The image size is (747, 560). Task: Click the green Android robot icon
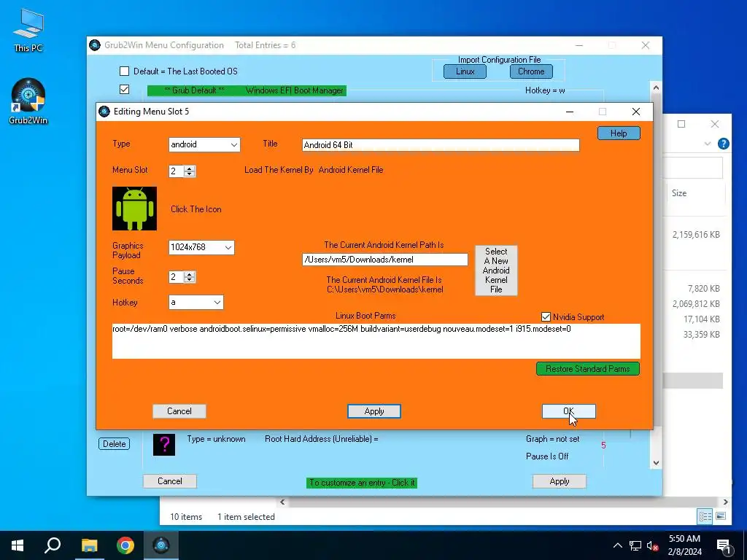(x=134, y=209)
